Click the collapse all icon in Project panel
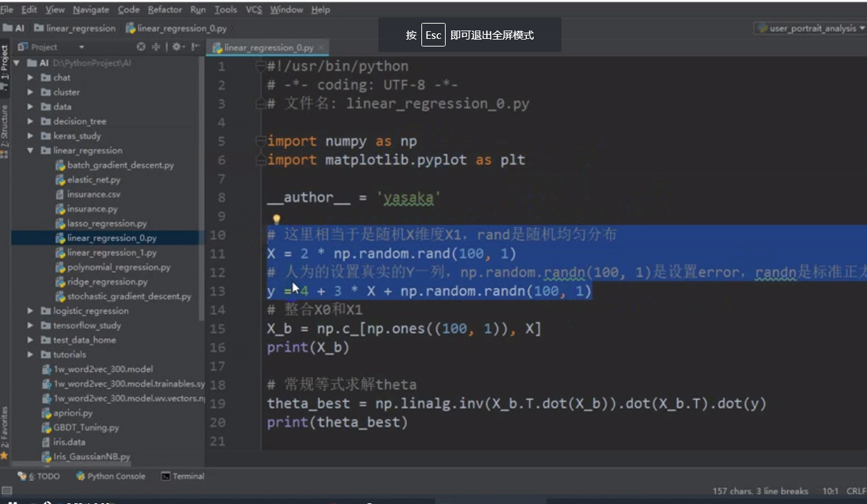Image resolution: width=867 pixels, height=504 pixels. (156, 47)
